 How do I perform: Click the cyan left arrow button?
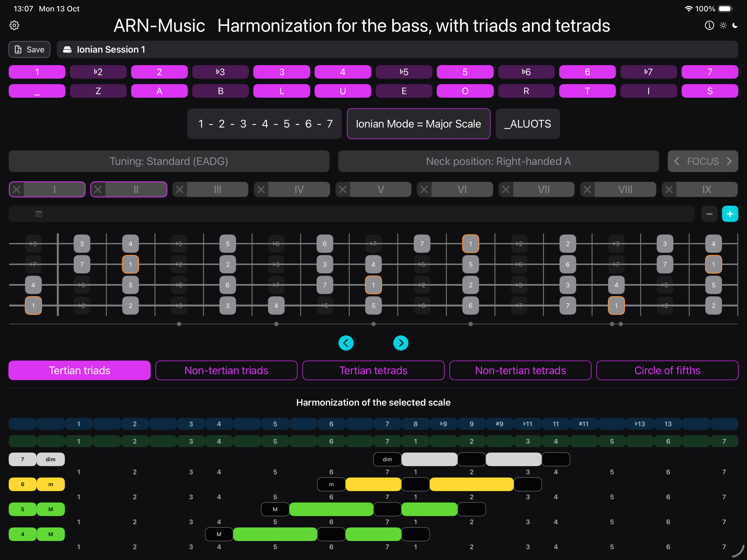[x=346, y=343]
